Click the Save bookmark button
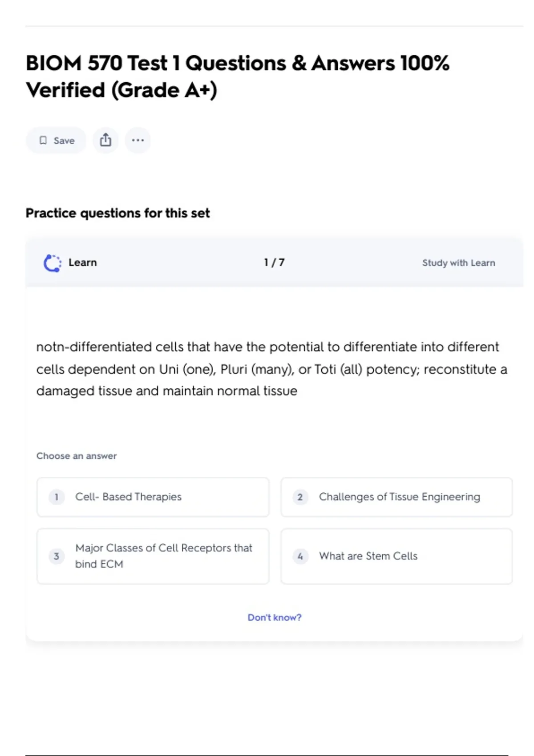The height and width of the screenshot is (756, 534). click(x=56, y=141)
